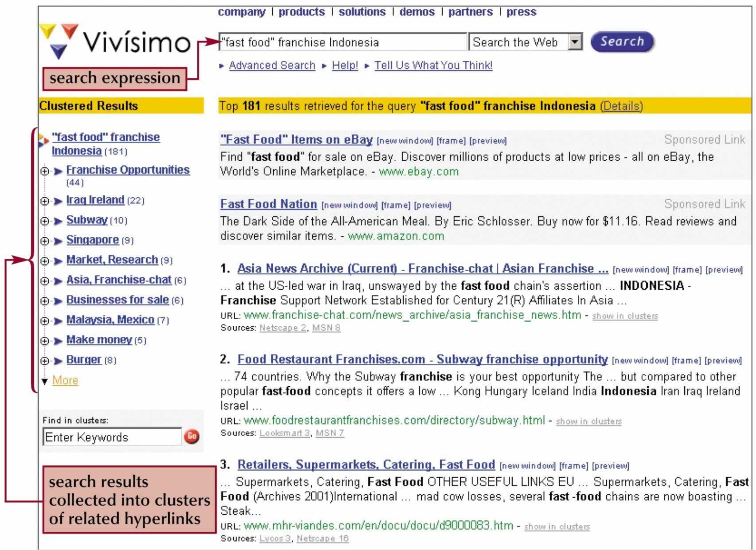
Task: Open the Subway cluster link
Action: pyautogui.click(x=87, y=220)
